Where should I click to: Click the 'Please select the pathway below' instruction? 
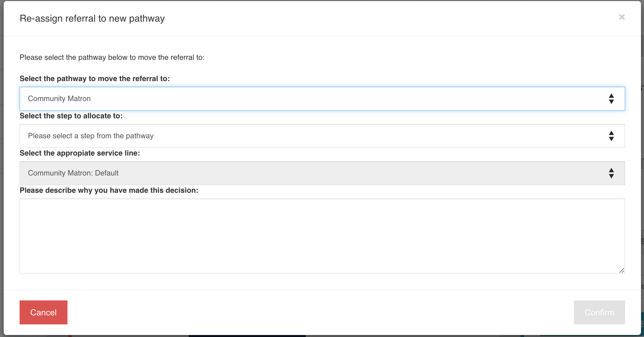pos(112,57)
